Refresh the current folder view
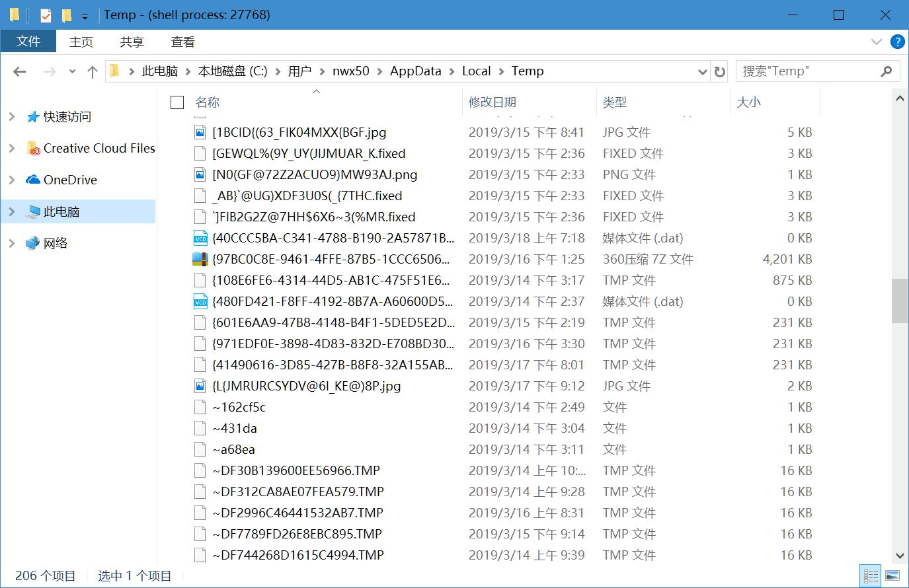Viewport: 909px width, 588px height. pyautogui.click(x=720, y=71)
